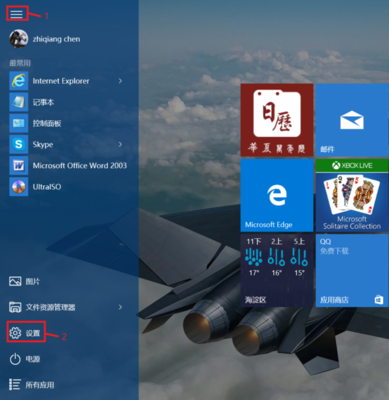Open the Microsoft Edge tile
This screenshot has height=400, width=389.
(277, 195)
